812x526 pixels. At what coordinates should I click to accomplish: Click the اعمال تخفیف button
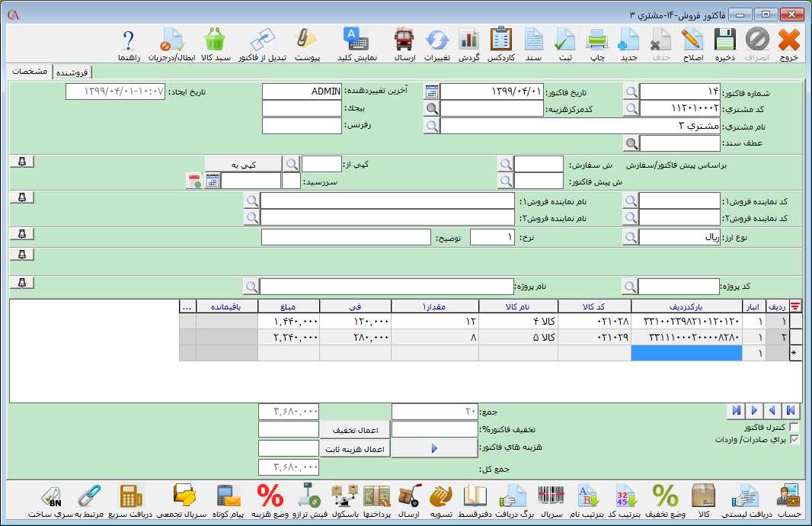[x=354, y=430]
